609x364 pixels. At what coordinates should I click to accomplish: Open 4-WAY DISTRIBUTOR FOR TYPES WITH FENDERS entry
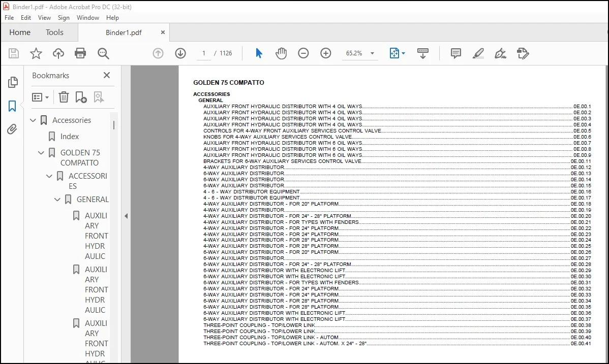click(397, 222)
